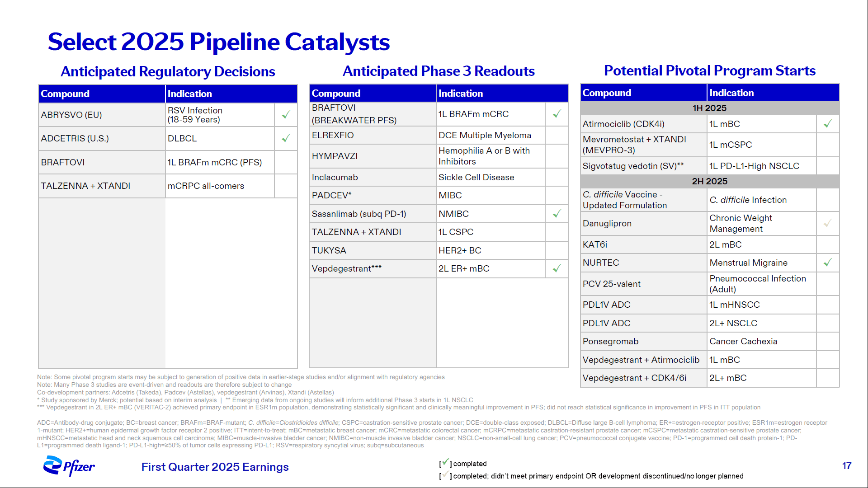
Task: Click the Pfizer logo
Action: pos(69,466)
